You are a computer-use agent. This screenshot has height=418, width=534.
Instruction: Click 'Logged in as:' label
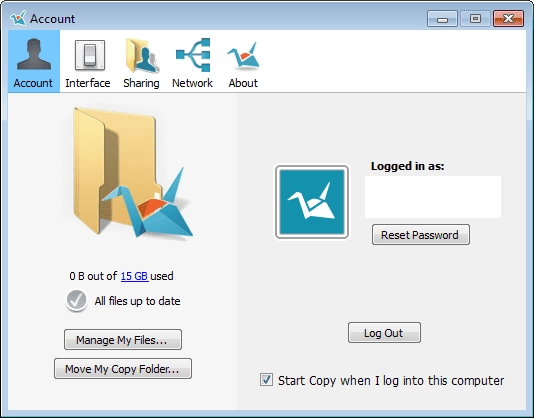[x=408, y=166]
